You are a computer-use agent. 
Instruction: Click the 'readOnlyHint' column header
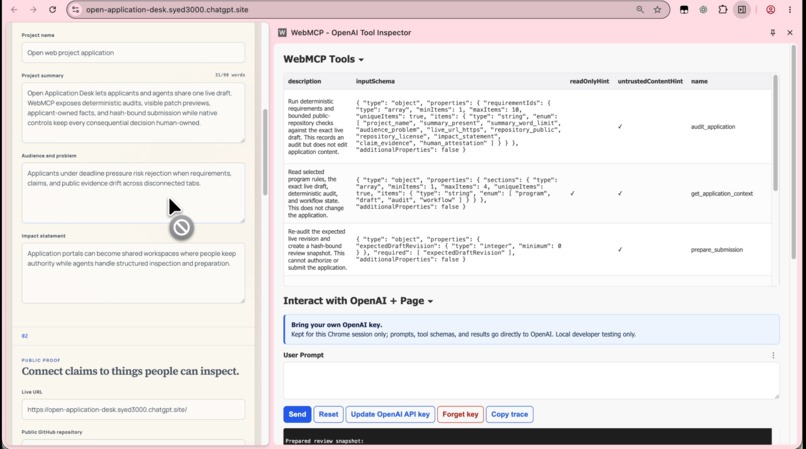pyautogui.click(x=589, y=81)
